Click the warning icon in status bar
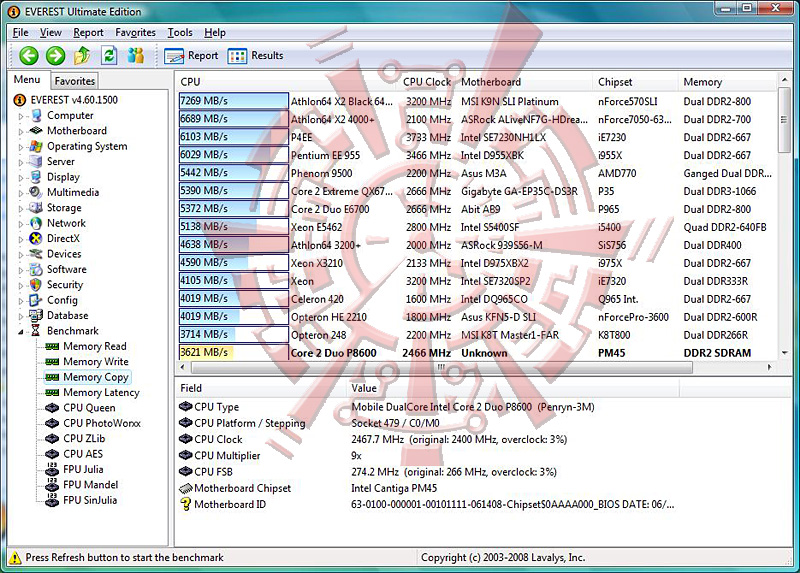Image resolution: width=800 pixels, height=573 pixels. (x=15, y=558)
